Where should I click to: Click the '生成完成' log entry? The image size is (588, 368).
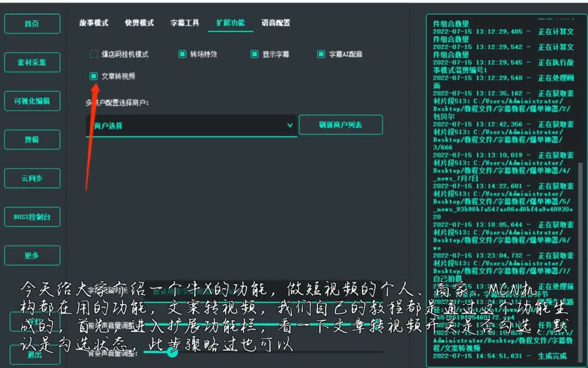(552, 356)
